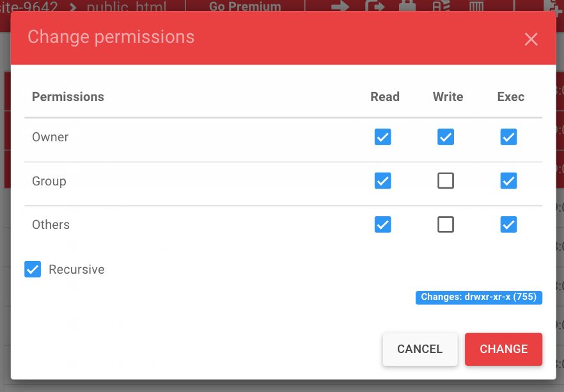Enable Write permission for Group

[446, 181]
